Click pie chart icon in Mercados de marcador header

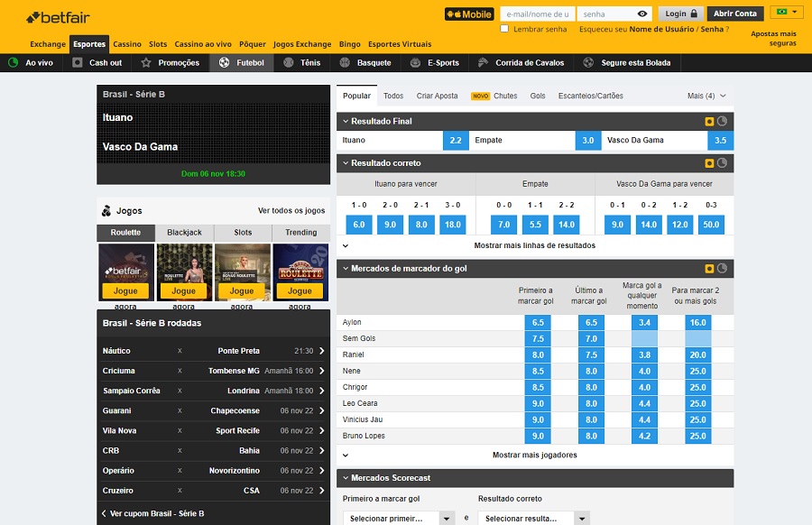(x=722, y=268)
